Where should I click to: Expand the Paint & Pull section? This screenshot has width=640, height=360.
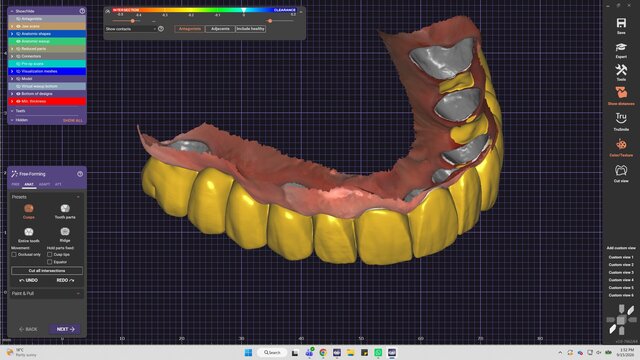[x=78, y=293]
